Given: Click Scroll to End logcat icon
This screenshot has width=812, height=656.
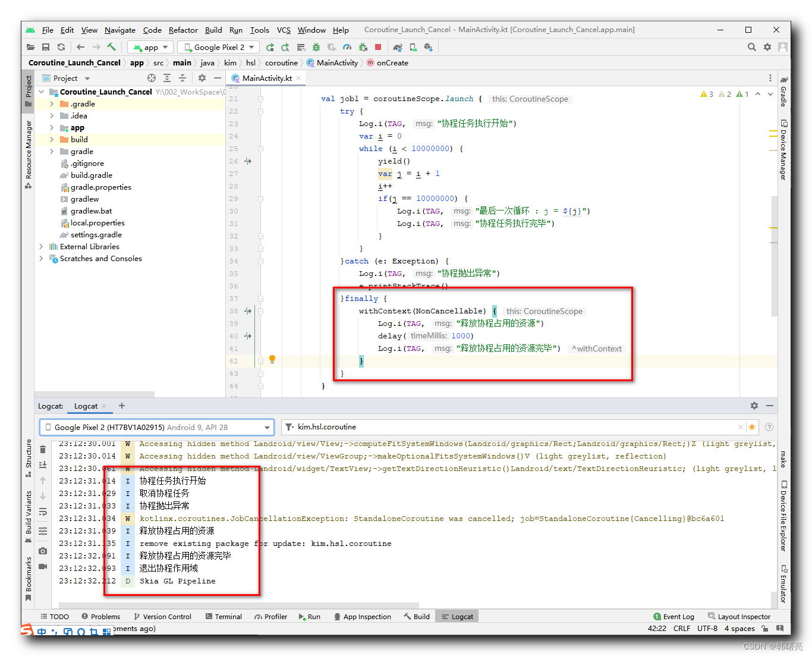Looking at the screenshot, I should pyautogui.click(x=43, y=464).
